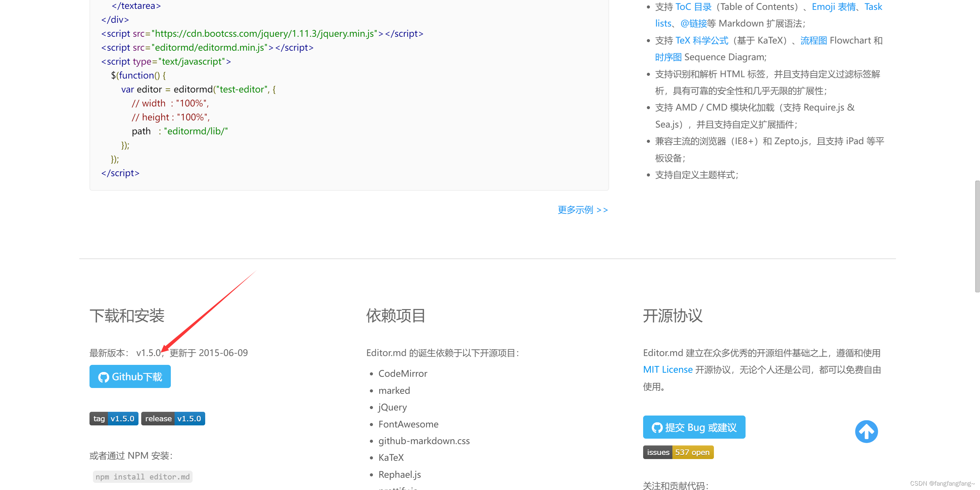Viewport: 980px width, 490px height.
Task: Click marked in dependency list
Action: coord(394,390)
